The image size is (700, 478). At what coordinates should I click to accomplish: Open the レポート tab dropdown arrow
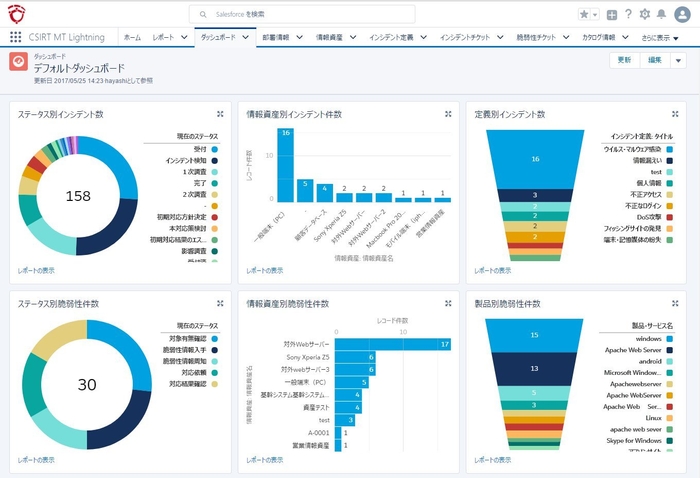(x=184, y=37)
